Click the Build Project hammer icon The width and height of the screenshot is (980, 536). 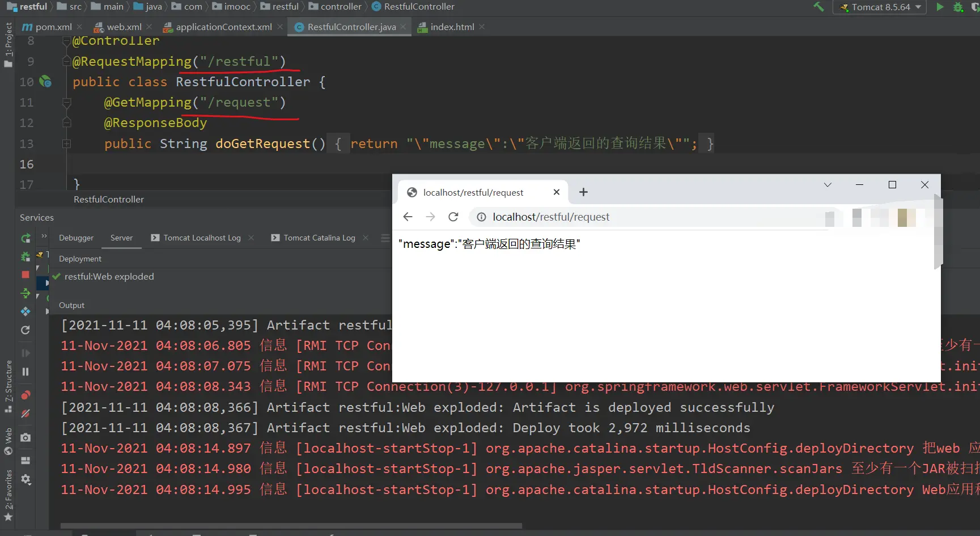(x=818, y=7)
